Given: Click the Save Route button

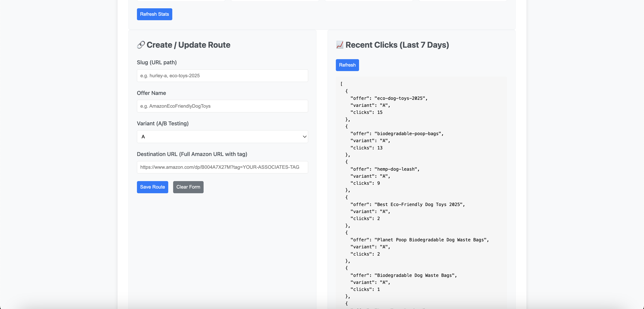Looking at the screenshot, I should (152, 187).
